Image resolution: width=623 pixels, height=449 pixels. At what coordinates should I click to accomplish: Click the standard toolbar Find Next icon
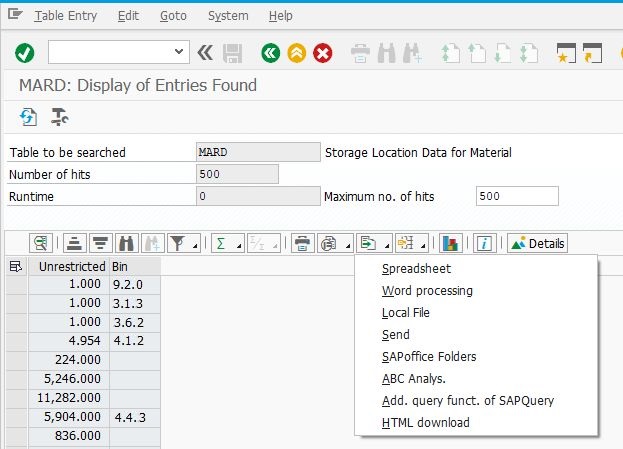(412, 53)
